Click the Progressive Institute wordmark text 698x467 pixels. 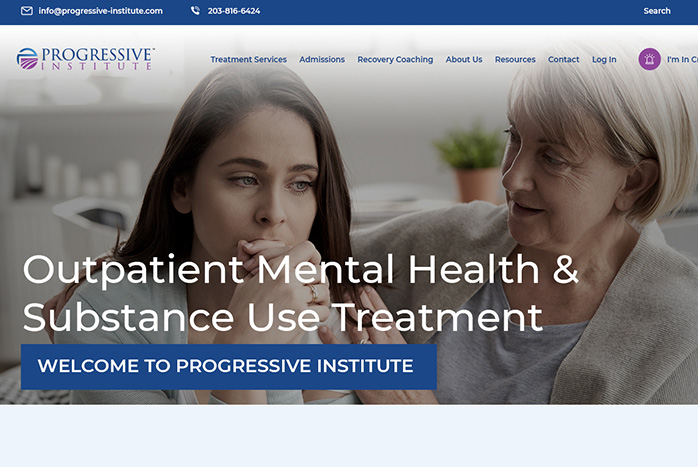[x=97, y=59]
